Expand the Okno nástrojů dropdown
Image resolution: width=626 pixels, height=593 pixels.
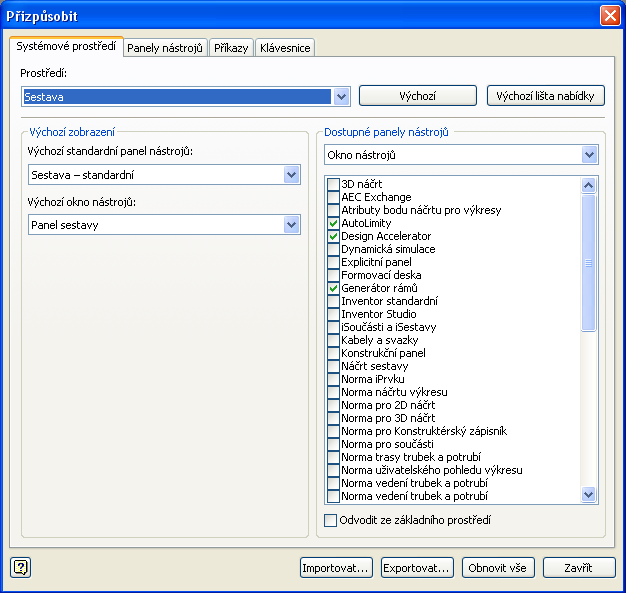[x=588, y=155]
